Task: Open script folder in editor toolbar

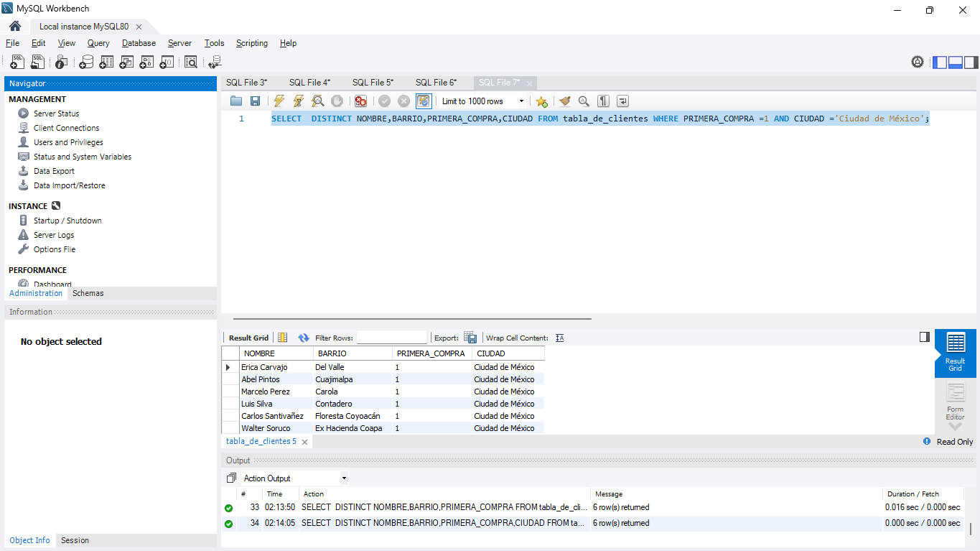Action: [236, 101]
